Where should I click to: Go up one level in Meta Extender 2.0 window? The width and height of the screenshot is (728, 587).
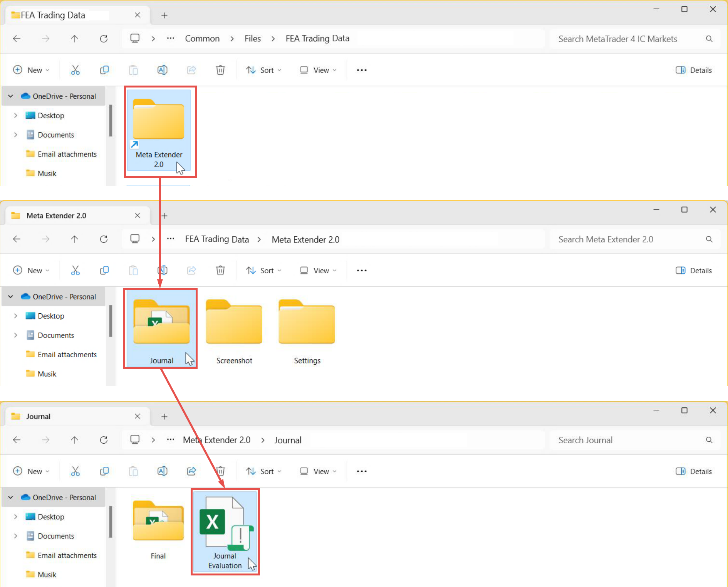pyautogui.click(x=75, y=239)
